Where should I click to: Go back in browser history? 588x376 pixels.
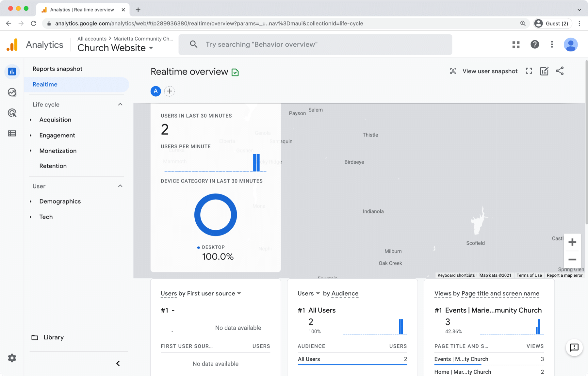(9, 24)
